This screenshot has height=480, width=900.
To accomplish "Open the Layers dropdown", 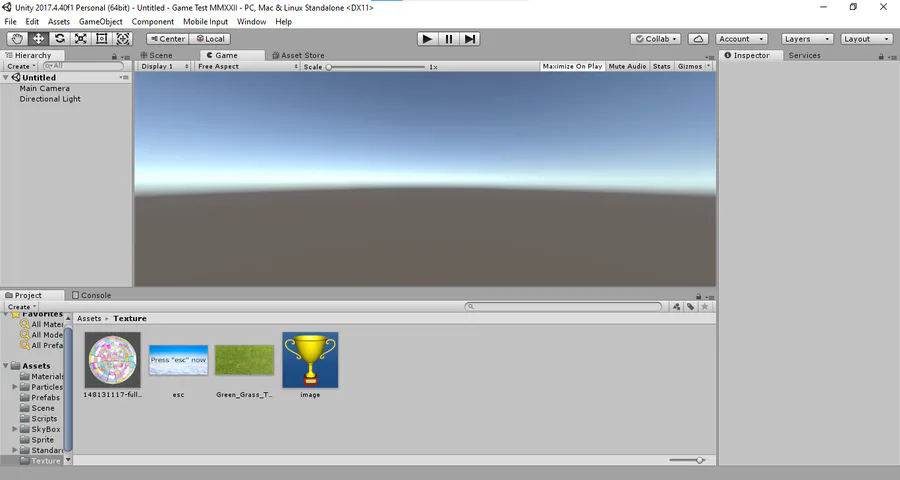I will [x=806, y=38].
